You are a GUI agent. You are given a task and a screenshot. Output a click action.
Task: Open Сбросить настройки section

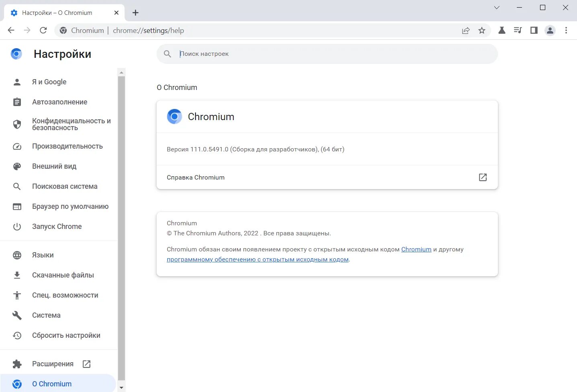click(58, 335)
